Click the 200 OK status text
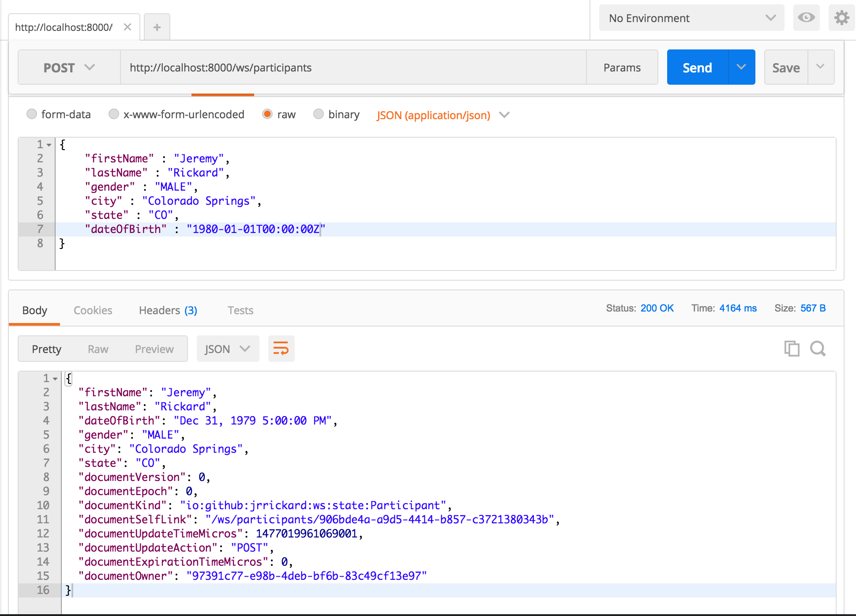Image resolution: width=856 pixels, height=616 pixels. tap(657, 308)
